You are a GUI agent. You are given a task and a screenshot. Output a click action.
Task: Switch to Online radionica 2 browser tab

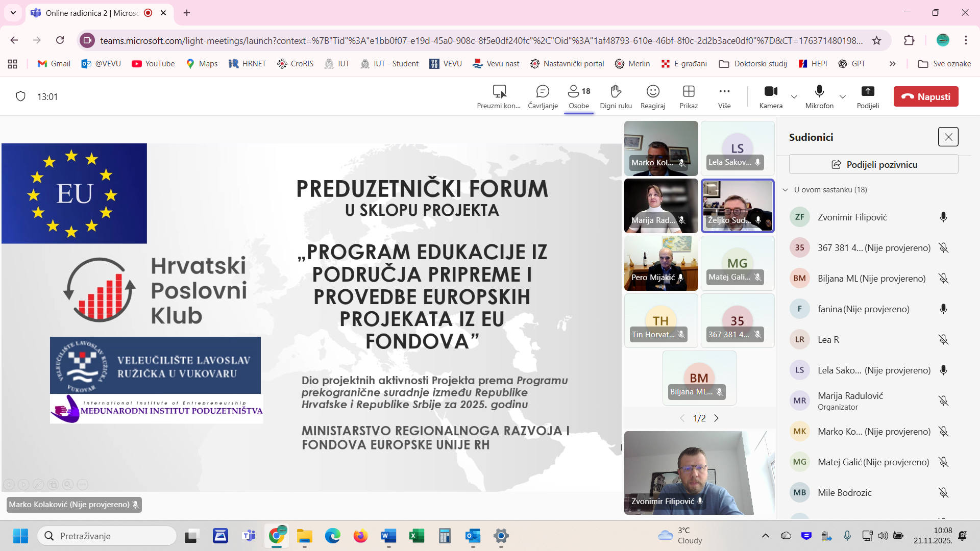pyautogui.click(x=92, y=13)
